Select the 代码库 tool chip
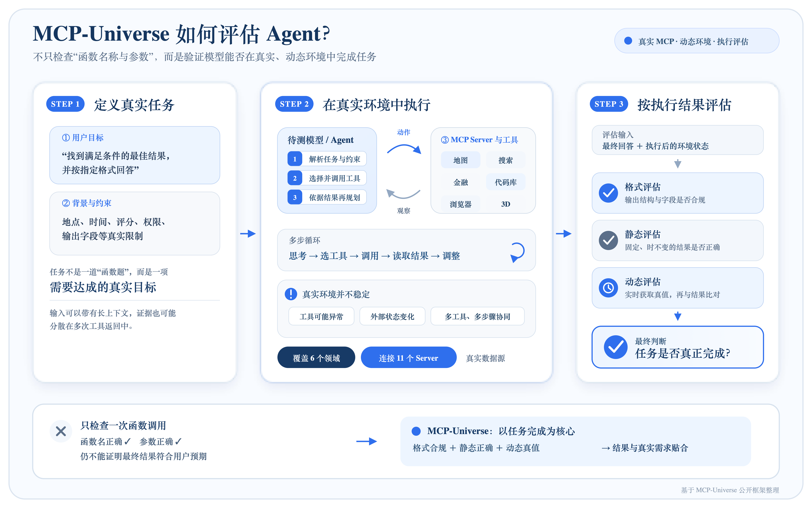 [x=505, y=182]
